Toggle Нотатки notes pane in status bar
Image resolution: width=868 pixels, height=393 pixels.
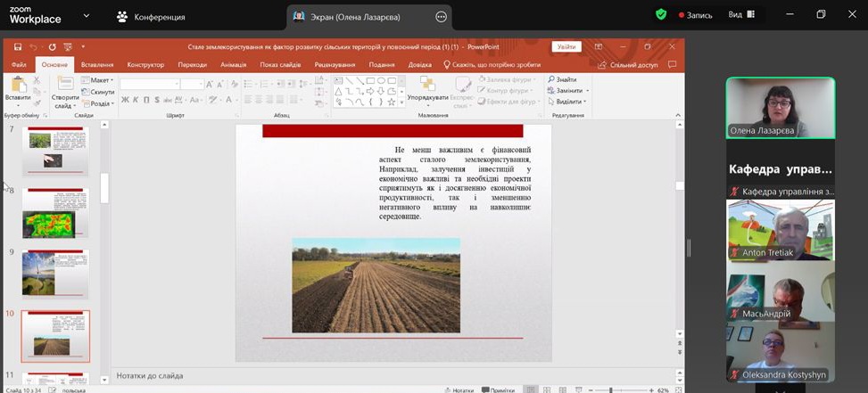[459, 389]
